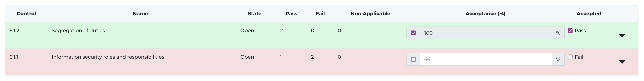Enable acceptance checkbox beside the 66 field
Screen dimensions: 644x81
(413, 59)
